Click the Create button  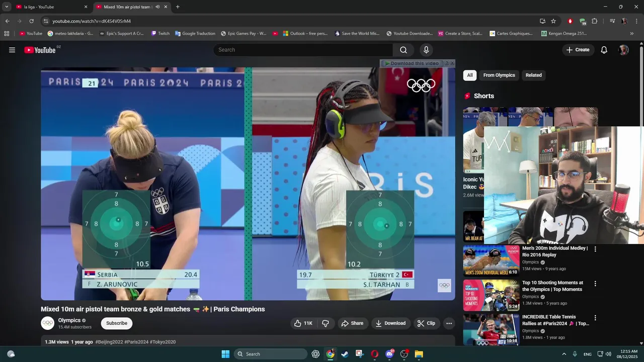tap(578, 50)
